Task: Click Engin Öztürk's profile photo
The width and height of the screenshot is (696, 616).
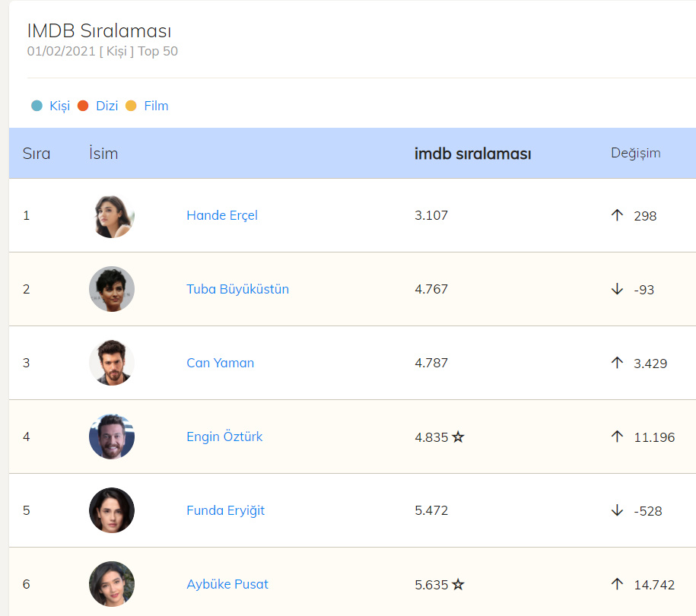Action: [x=112, y=437]
